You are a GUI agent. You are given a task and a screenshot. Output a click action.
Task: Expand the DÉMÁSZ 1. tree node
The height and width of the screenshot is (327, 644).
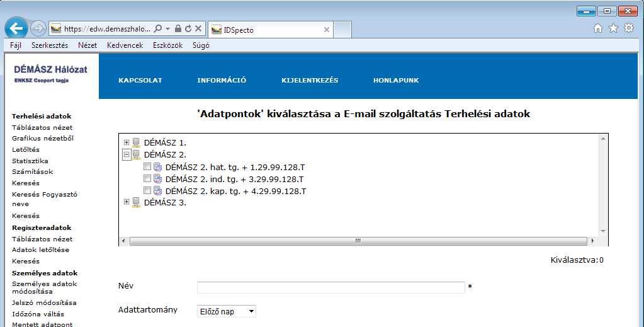click(x=127, y=142)
